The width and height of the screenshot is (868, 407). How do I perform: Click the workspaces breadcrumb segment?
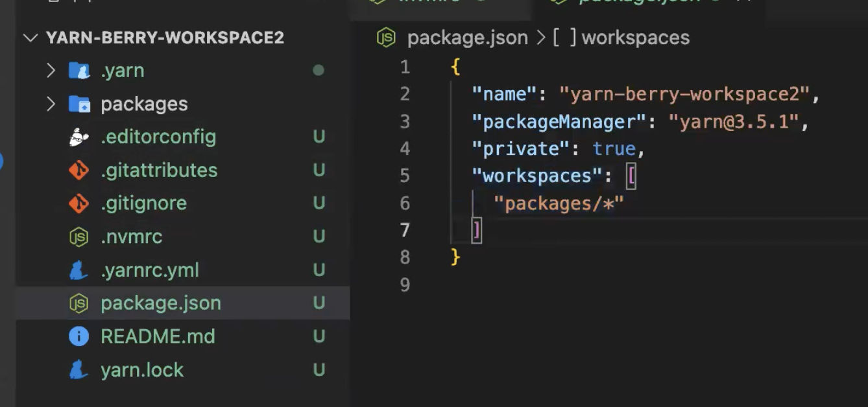[x=636, y=38]
